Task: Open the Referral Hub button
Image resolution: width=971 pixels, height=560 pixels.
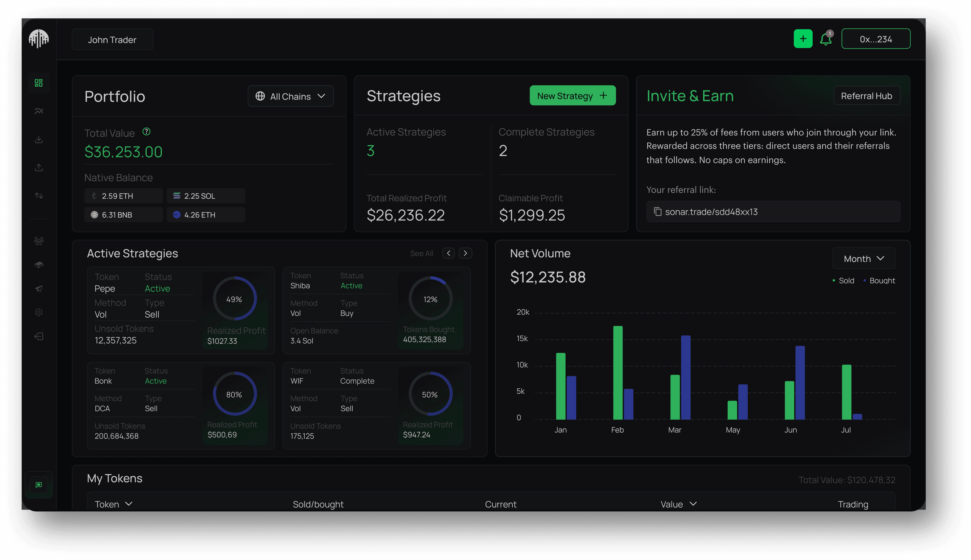Action: point(866,96)
